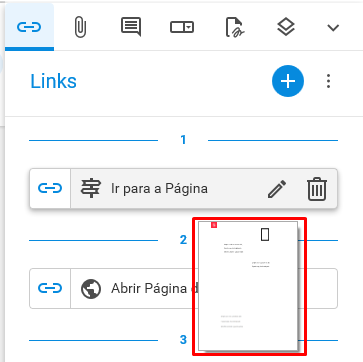
Task: Select the 'Ir para a Página' link entry
Action: (x=183, y=189)
